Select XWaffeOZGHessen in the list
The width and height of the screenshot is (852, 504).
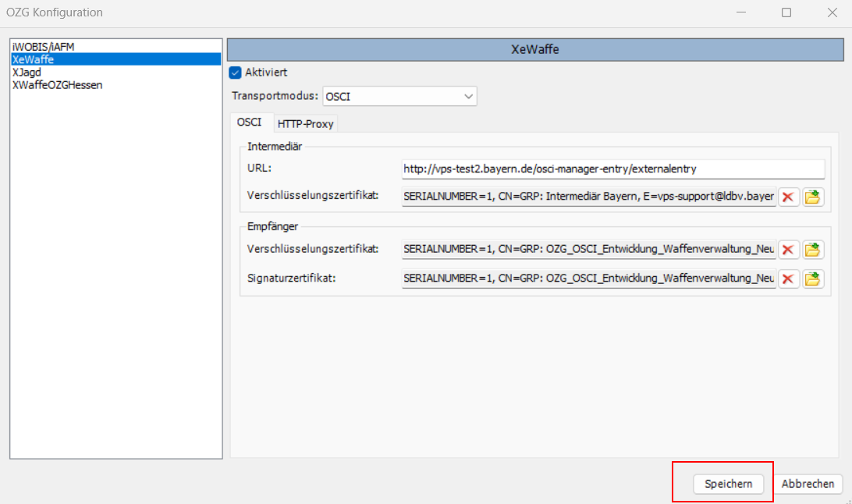[x=58, y=84]
